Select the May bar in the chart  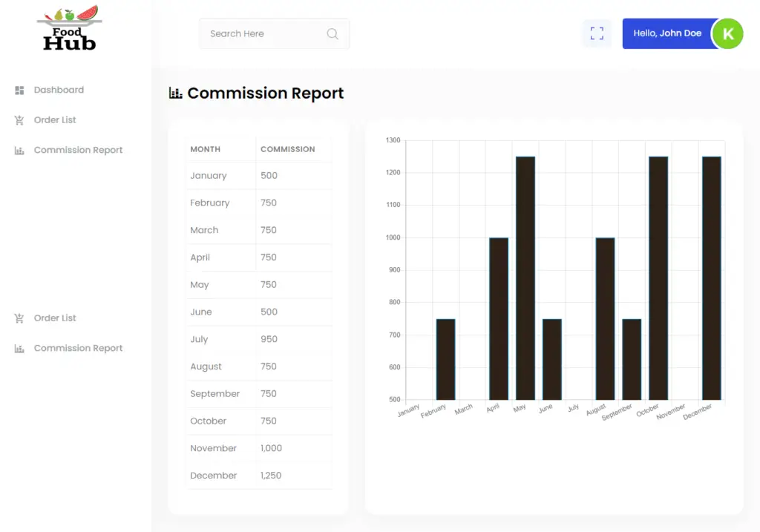[525, 278]
